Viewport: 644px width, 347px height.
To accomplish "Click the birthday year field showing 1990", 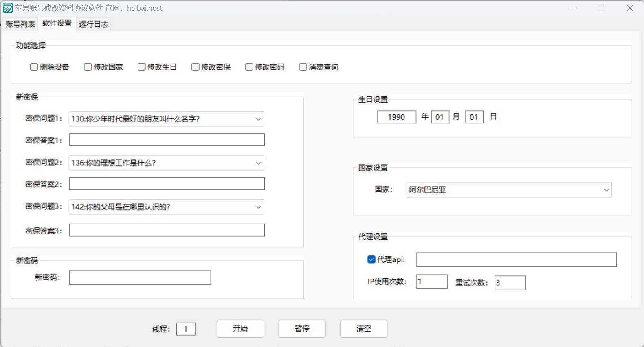I will click(396, 117).
